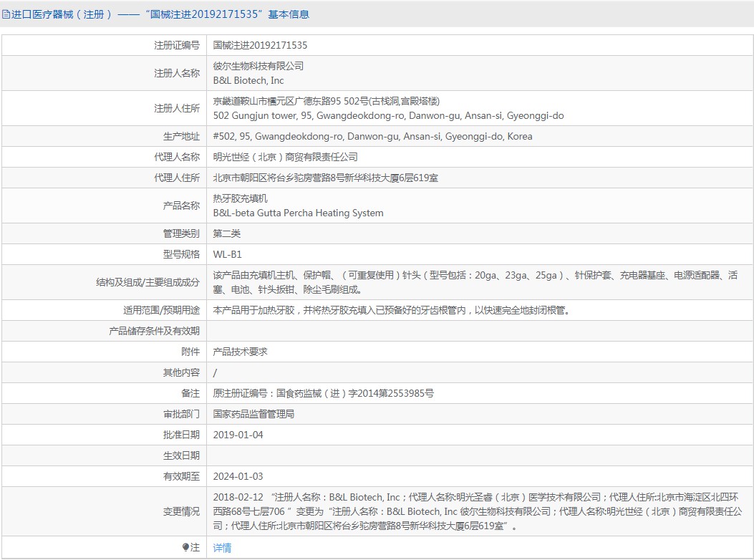Image resolution: width=754 pixels, height=560 pixels.
Task: Select the 有效期至 row label
Action: (181, 475)
